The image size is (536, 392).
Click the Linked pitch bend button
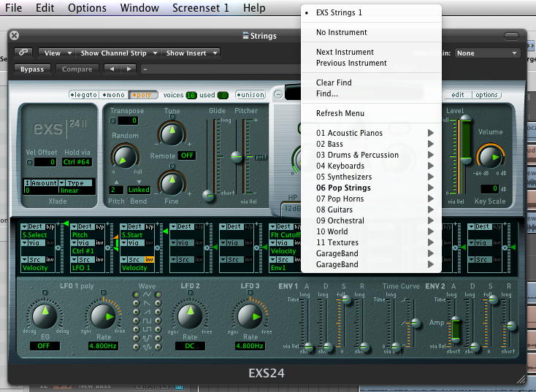[x=139, y=190]
